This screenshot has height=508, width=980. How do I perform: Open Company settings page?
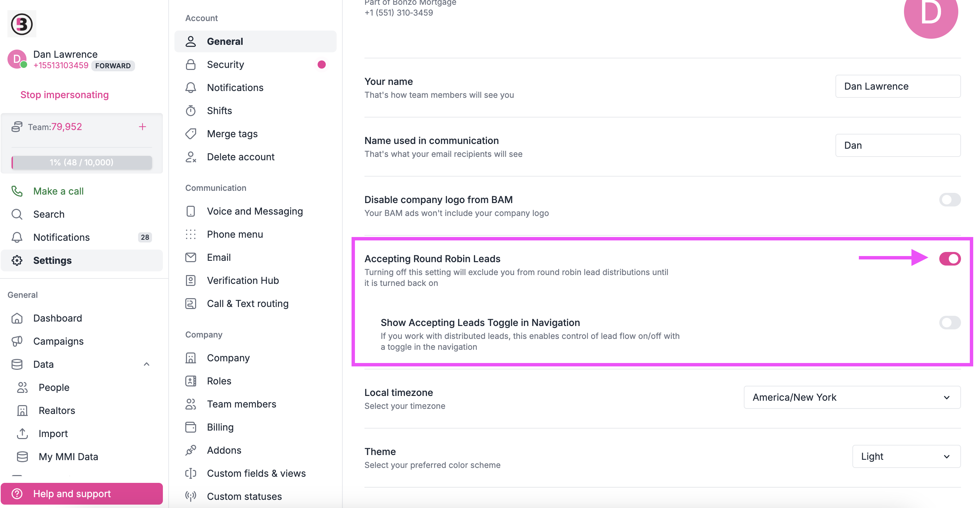point(255,358)
